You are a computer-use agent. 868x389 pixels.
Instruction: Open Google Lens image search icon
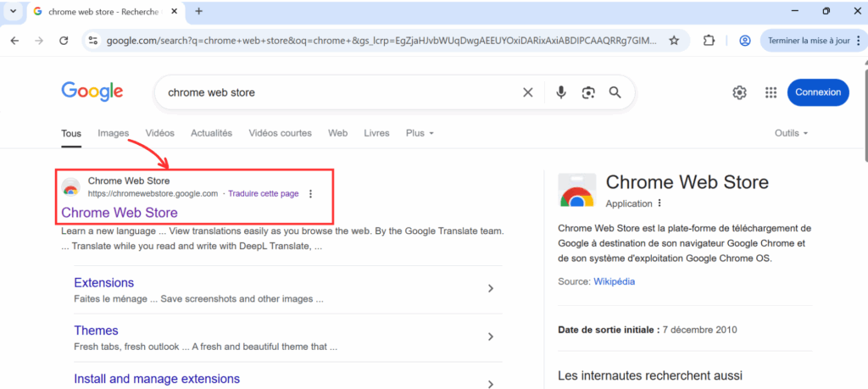pos(588,92)
